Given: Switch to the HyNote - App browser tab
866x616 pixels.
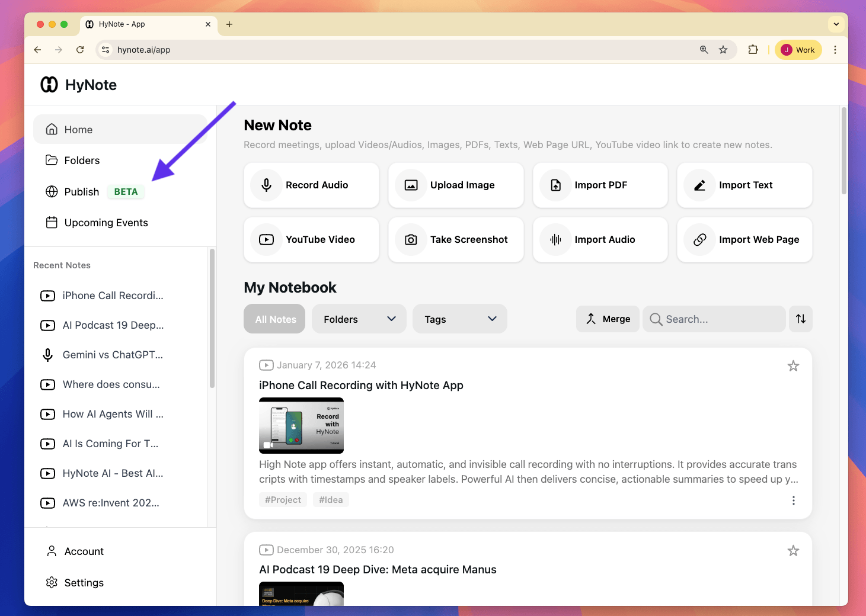Looking at the screenshot, I should pyautogui.click(x=142, y=24).
